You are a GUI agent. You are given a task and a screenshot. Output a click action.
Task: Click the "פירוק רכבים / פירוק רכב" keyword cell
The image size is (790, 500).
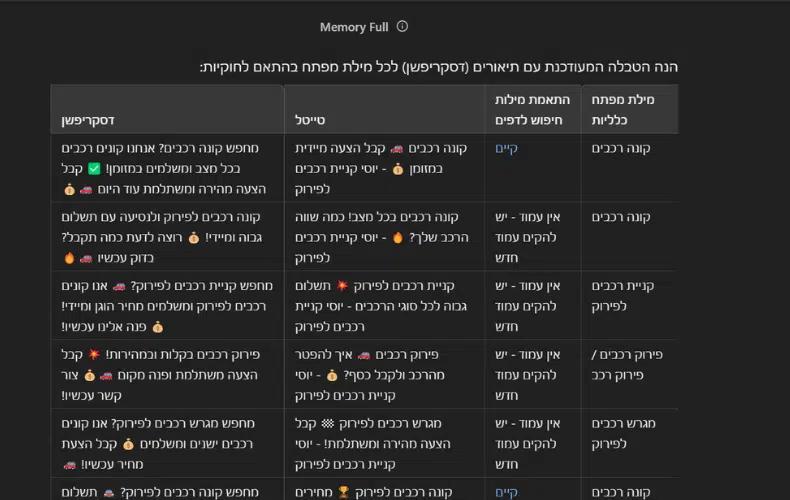pyautogui.click(x=628, y=364)
